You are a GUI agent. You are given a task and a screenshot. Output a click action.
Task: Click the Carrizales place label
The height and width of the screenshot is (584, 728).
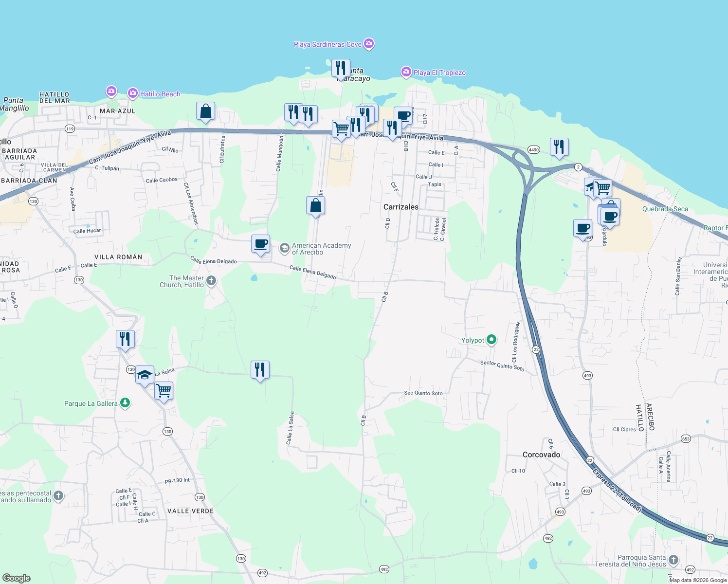coord(400,207)
